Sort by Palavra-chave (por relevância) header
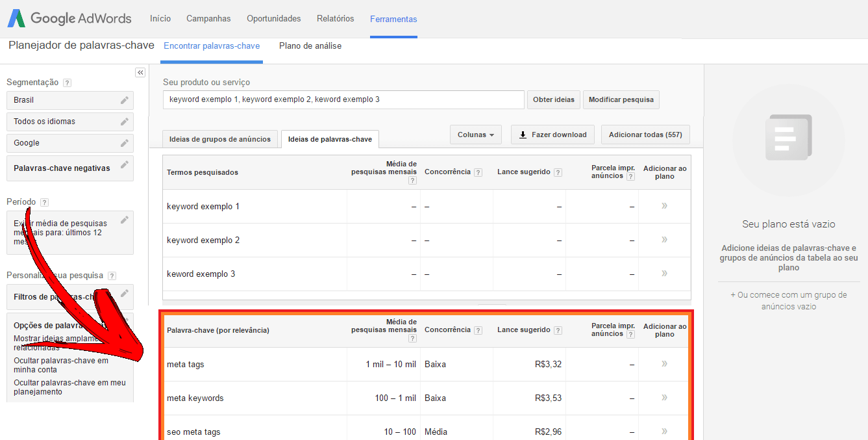The image size is (868, 440). coord(218,330)
